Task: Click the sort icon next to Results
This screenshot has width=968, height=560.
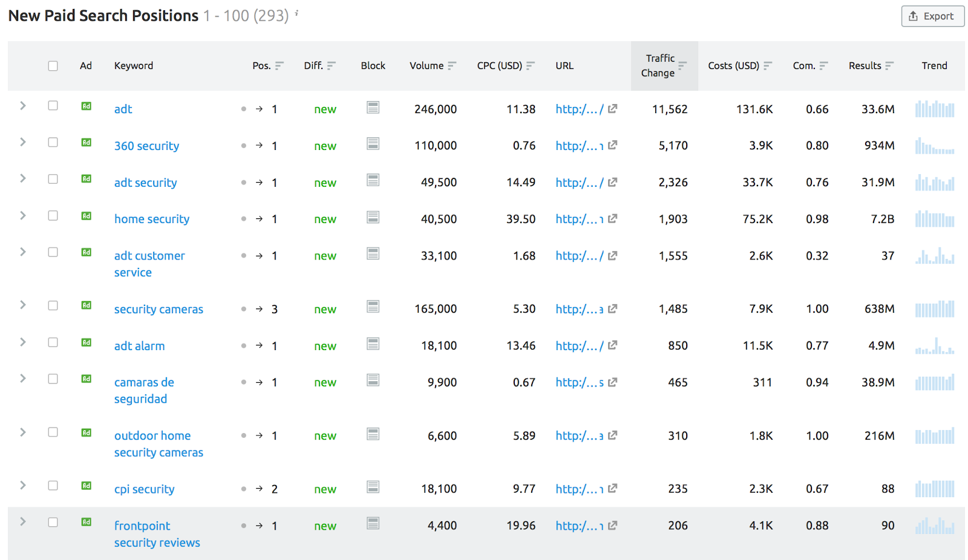Action: pyautogui.click(x=889, y=66)
